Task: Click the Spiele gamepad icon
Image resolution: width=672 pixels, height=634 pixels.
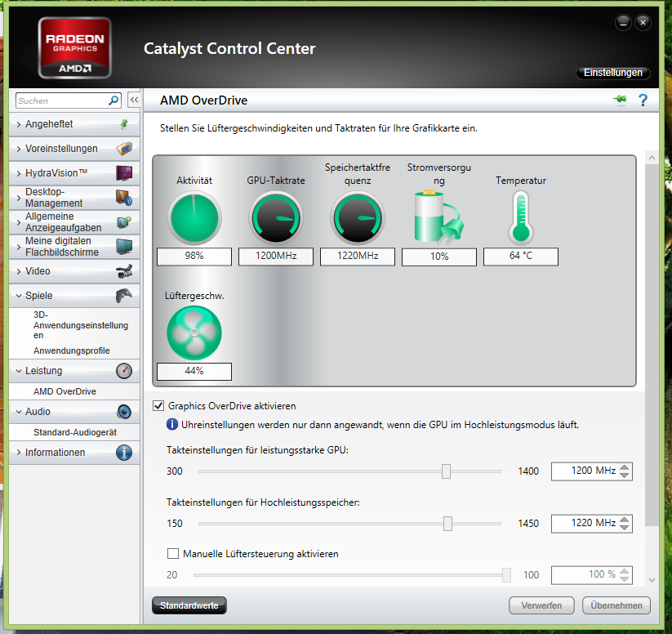Action: click(124, 296)
